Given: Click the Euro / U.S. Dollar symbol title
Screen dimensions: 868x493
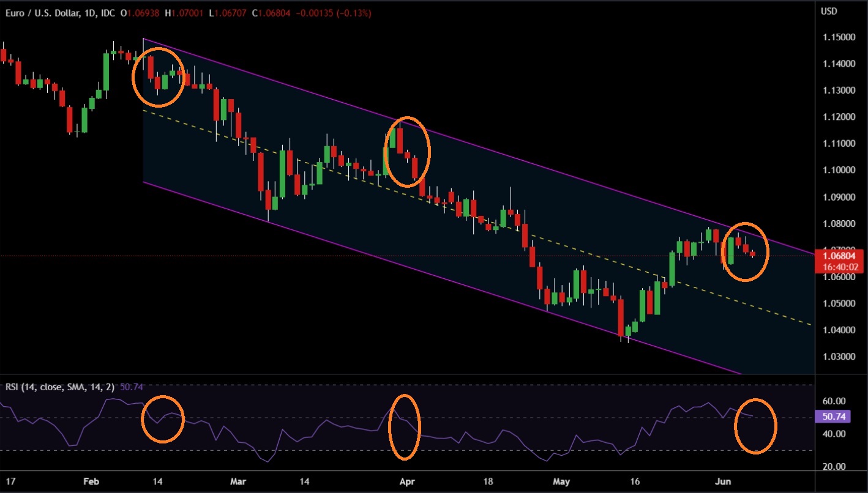Looking at the screenshot, I should 42,13.
